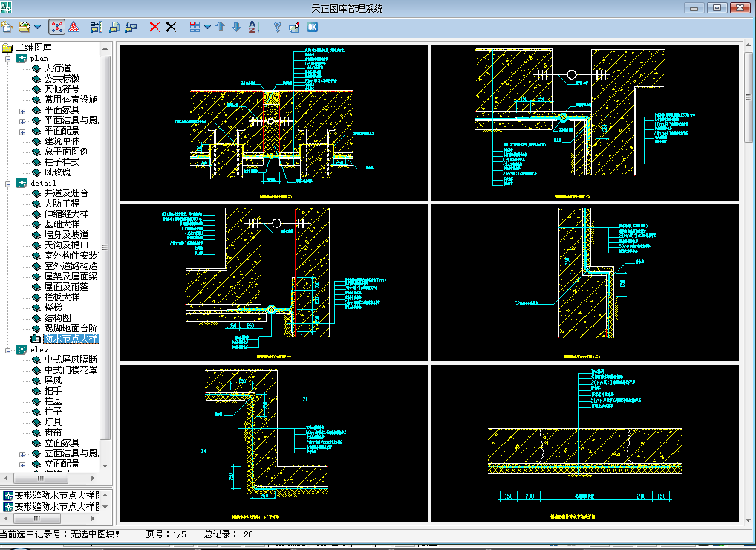
Task: Select the top-right pipe wall section thumbnail
Action: 584,123
